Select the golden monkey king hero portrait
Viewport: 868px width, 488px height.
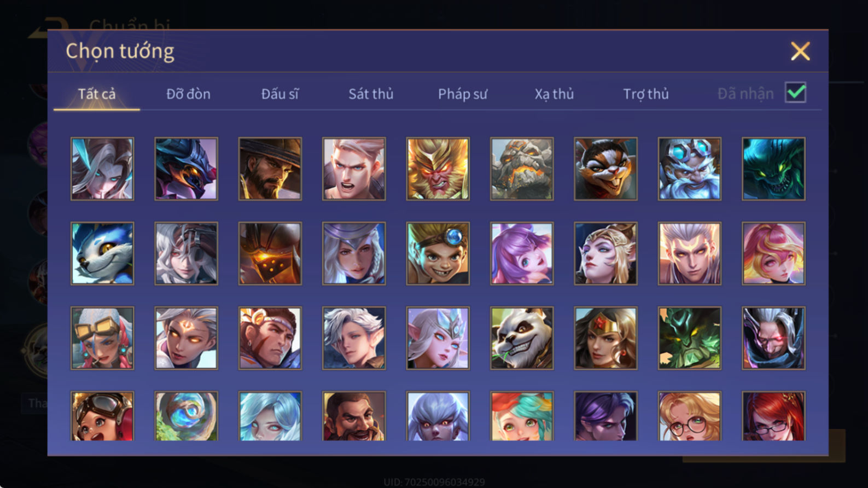(438, 169)
